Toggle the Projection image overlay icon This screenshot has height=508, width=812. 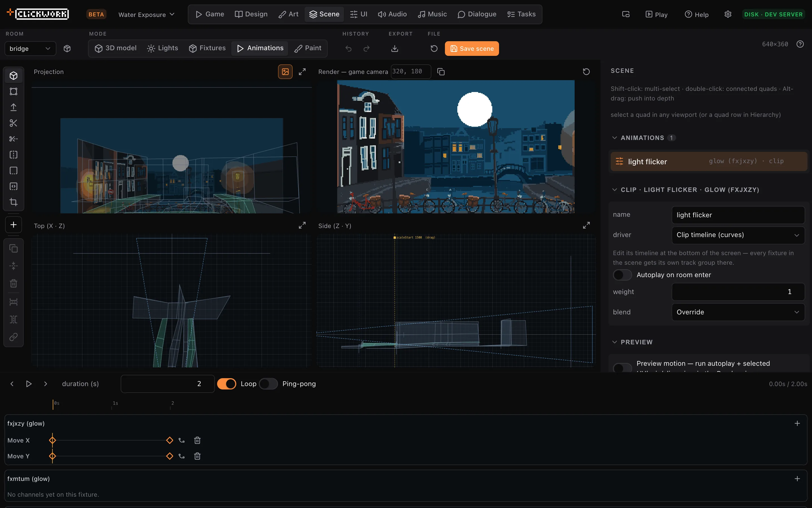(x=285, y=72)
